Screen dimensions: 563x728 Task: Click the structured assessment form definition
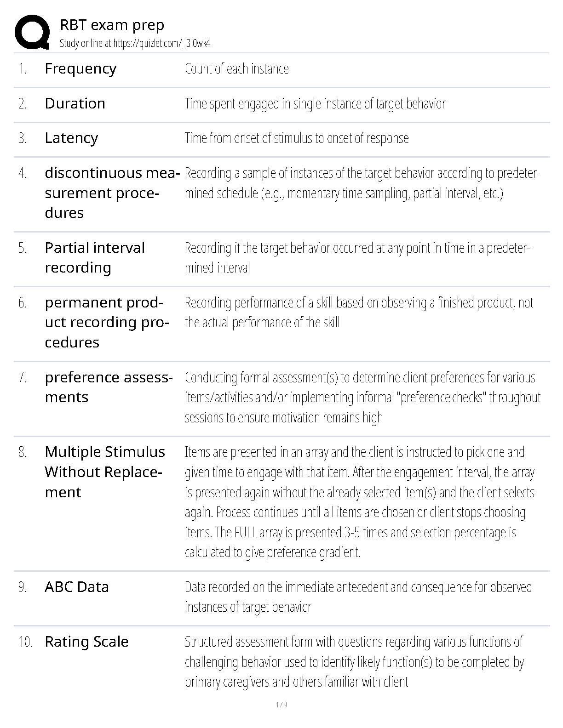click(x=355, y=662)
